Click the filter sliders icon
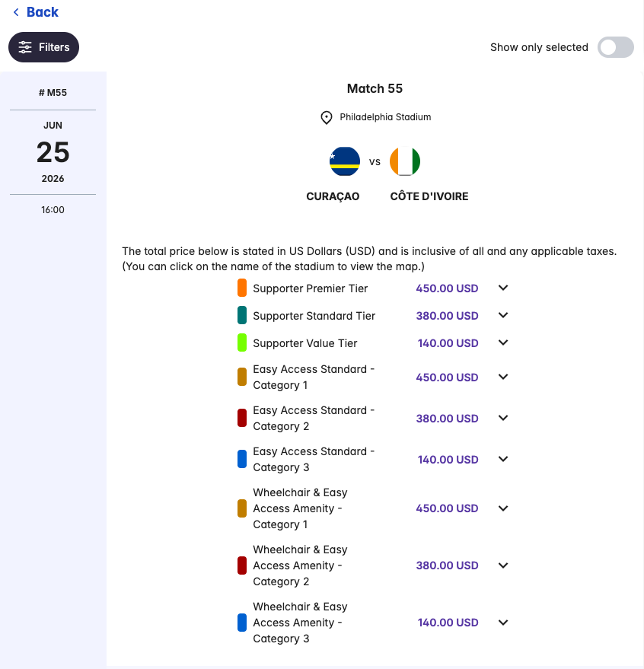644x669 pixels. point(25,47)
